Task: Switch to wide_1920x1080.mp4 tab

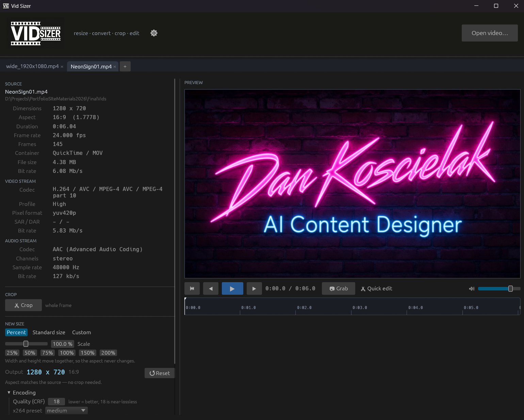Action: (32, 66)
